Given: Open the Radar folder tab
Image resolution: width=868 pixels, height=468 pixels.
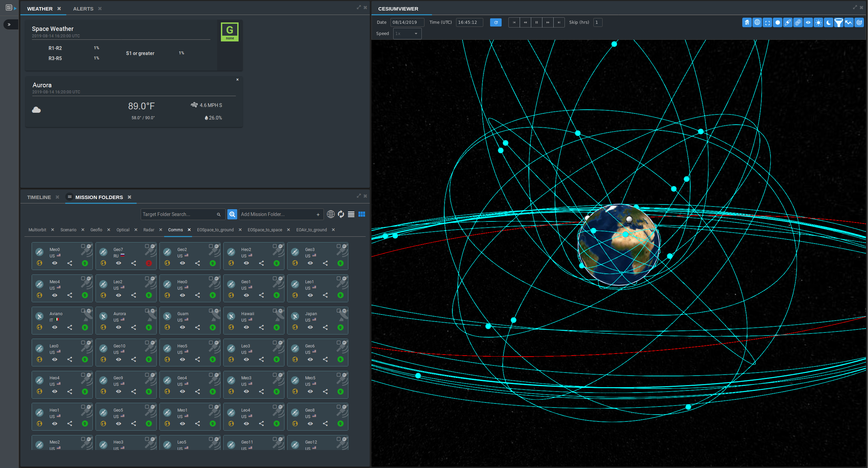Looking at the screenshot, I should tap(149, 230).
